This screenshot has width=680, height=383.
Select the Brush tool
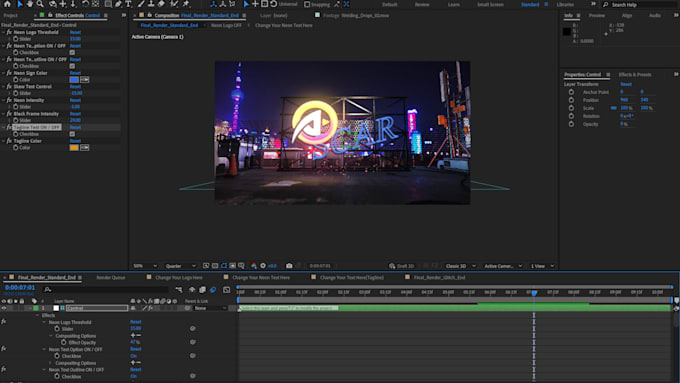tap(141, 4)
